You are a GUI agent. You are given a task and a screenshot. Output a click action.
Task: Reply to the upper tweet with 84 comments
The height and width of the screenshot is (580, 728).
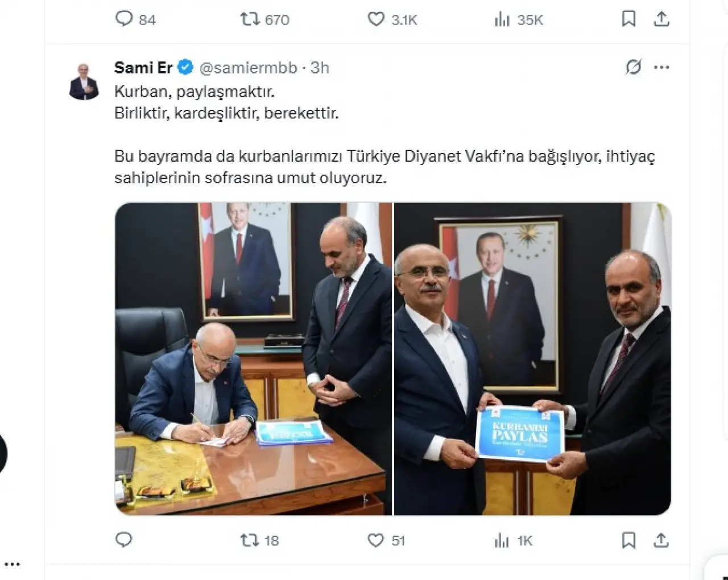[x=135, y=19]
